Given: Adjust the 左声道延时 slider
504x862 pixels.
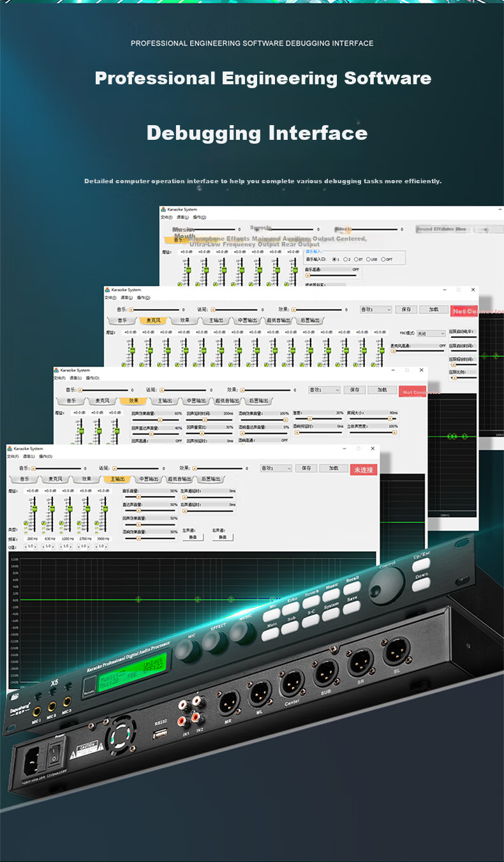Looking at the screenshot, I should click(208, 497).
